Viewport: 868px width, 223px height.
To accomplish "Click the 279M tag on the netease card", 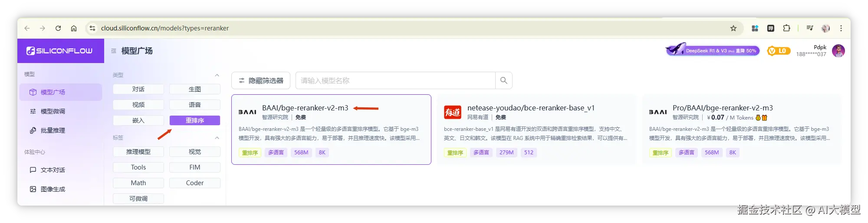I will coord(506,153).
